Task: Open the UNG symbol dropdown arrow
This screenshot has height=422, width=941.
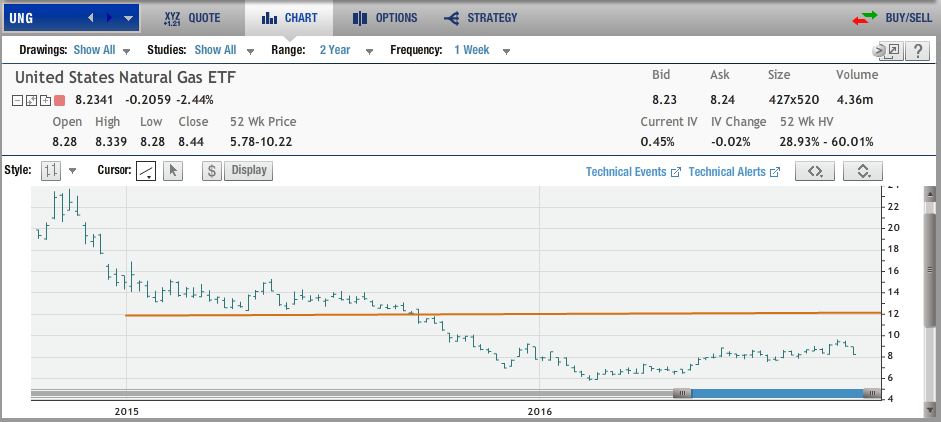Action: point(128,19)
